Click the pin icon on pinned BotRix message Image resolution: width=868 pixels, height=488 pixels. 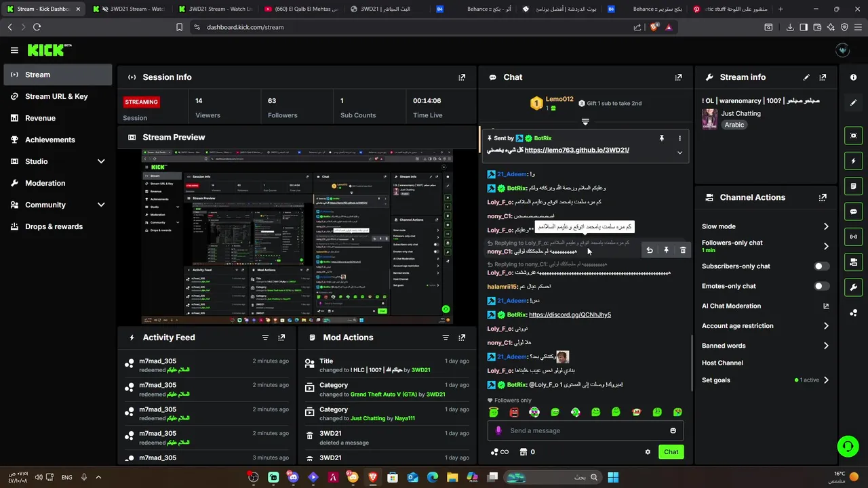pyautogui.click(x=662, y=138)
